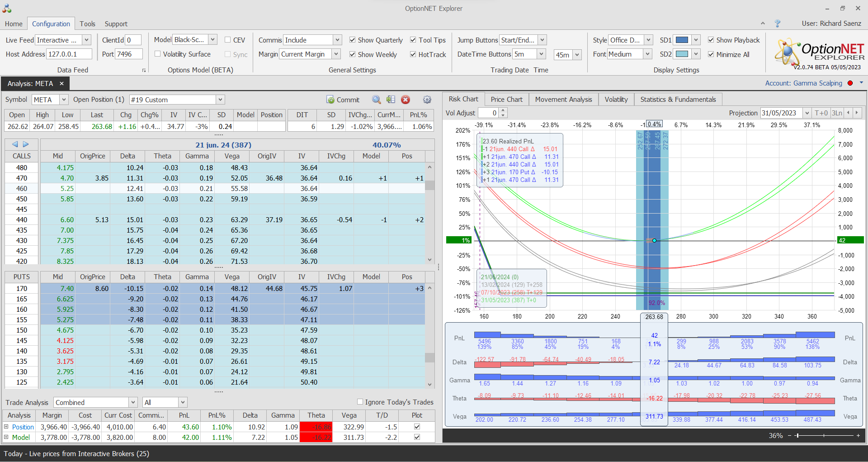Open the Style Office dropdown
The image size is (868, 462).
pos(648,40)
